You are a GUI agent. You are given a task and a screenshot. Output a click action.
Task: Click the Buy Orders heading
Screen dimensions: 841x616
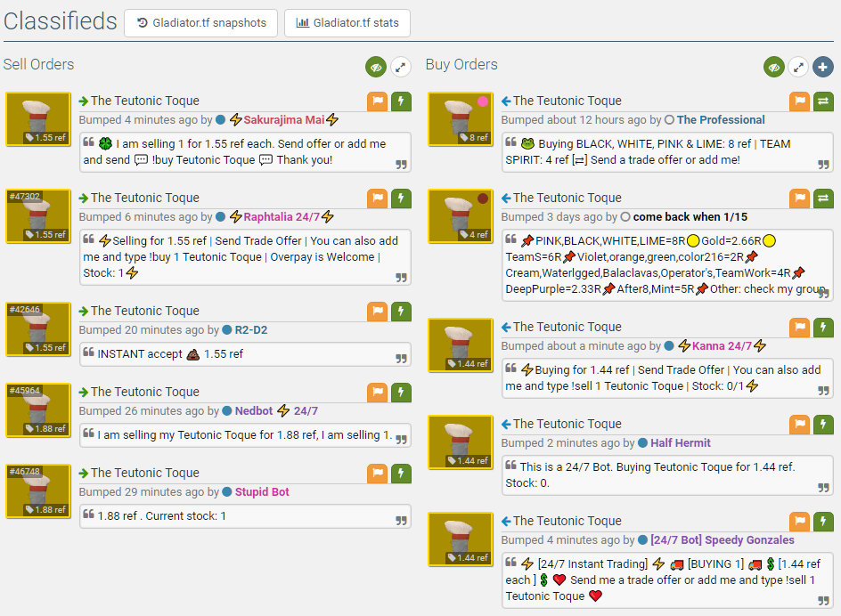(461, 64)
